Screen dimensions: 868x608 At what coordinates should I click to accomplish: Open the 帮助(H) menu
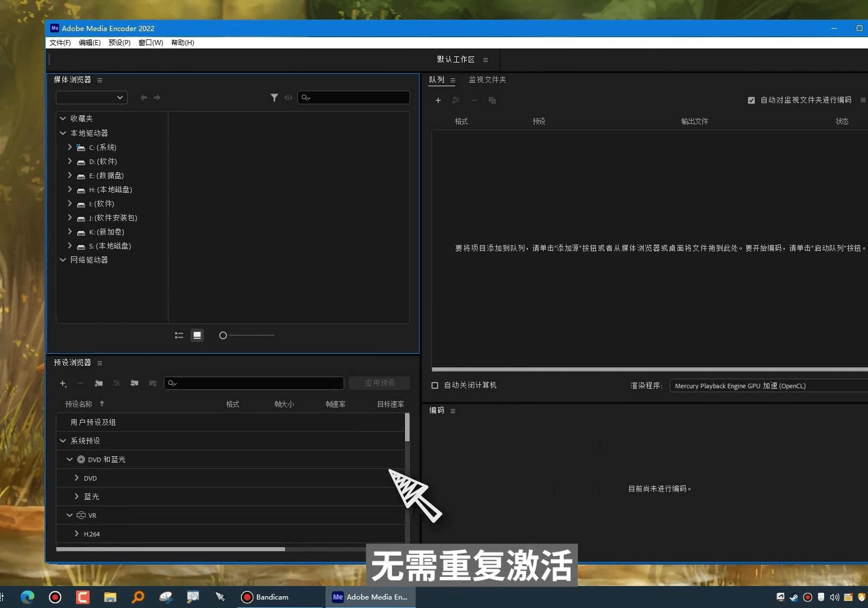182,43
